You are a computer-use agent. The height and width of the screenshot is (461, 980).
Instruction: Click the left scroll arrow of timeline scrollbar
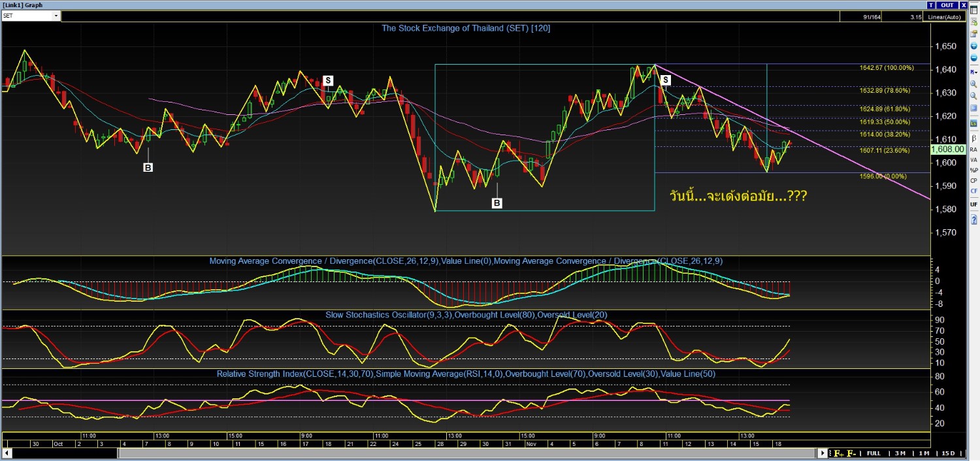click(7, 453)
